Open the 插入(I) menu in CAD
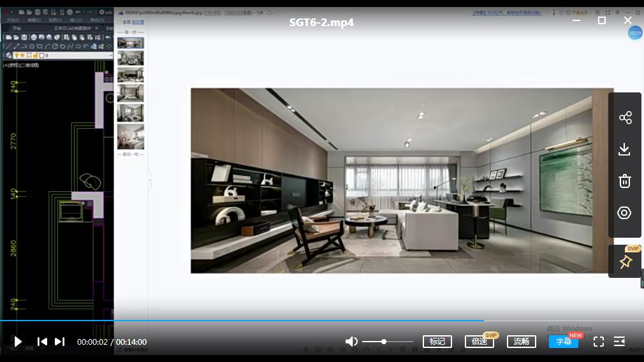The height and width of the screenshot is (362, 644). pyautogui.click(x=76, y=20)
